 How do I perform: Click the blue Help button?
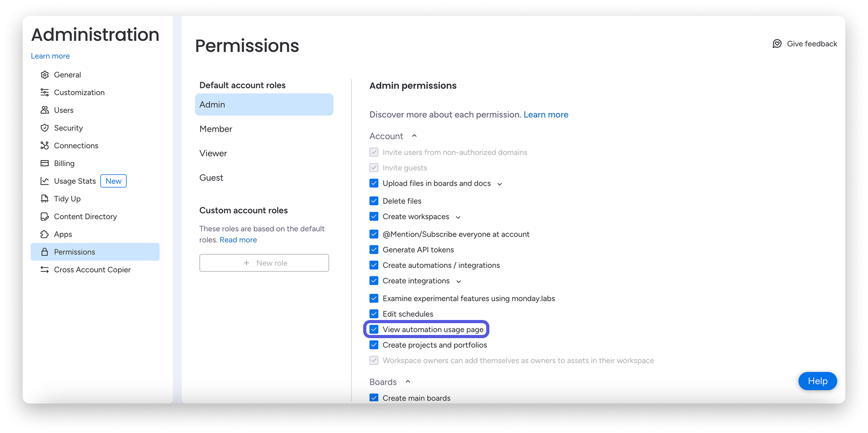click(x=818, y=381)
